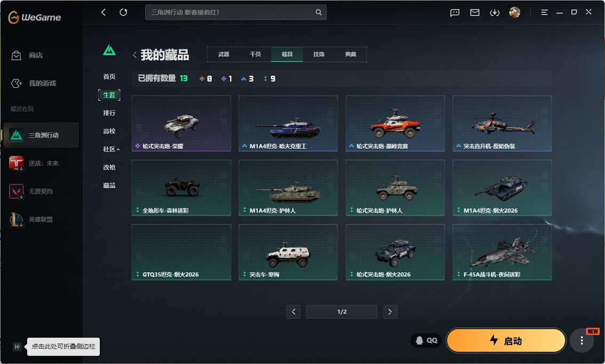Select 排行 in the left navigation
Image resolution: width=605 pixels, height=364 pixels.
coord(109,112)
